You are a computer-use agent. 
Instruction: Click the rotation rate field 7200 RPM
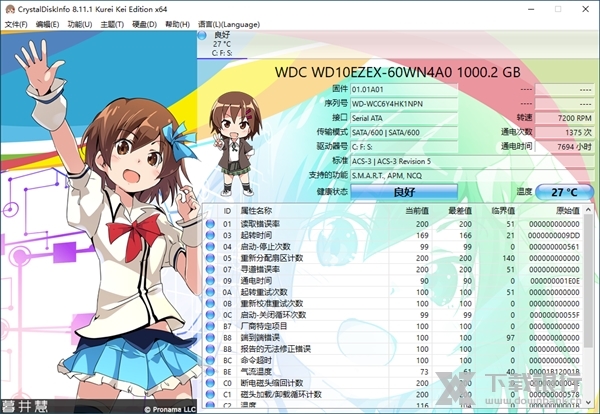[x=564, y=118]
